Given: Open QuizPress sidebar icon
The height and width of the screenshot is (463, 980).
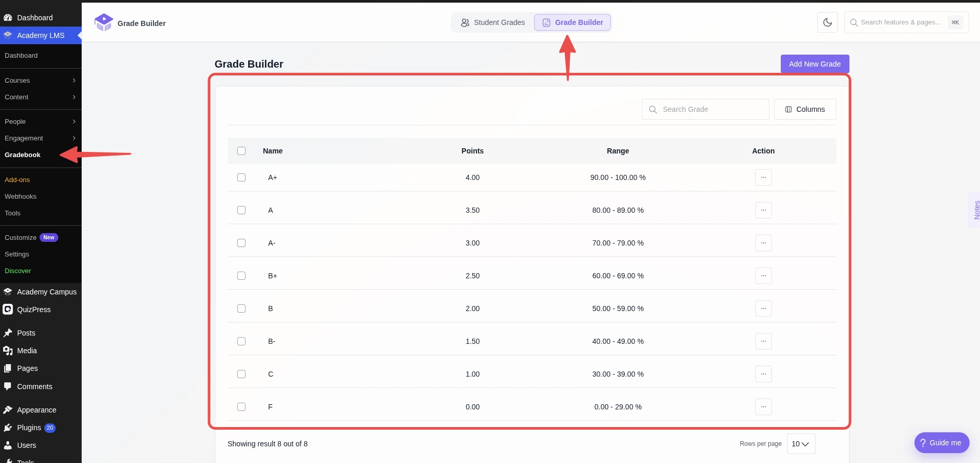Looking at the screenshot, I should click(8, 310).
